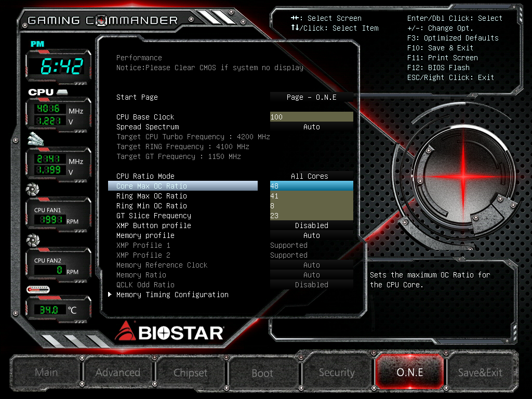This screenshot has height=399, width=532.
Task: Click Target GT Frequency text
Action: coord(179,156)
